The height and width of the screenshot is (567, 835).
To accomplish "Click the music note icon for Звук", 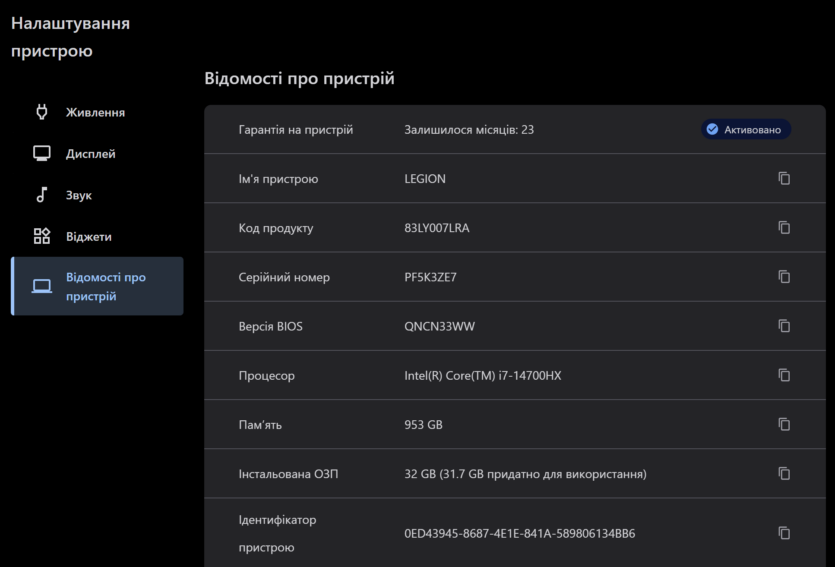I will (42, 195).
